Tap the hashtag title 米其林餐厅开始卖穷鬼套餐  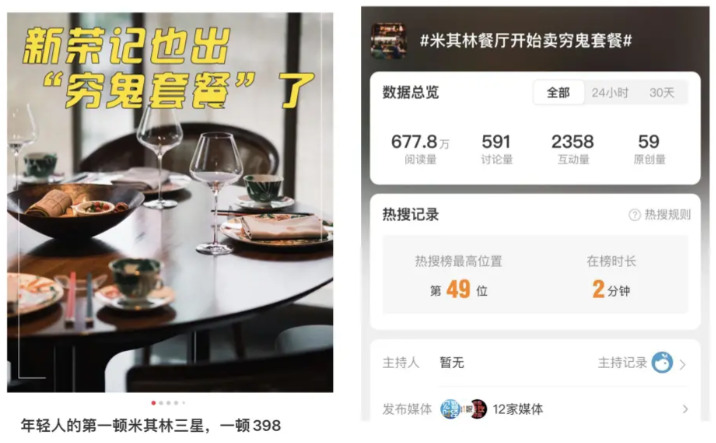(x=526, y=41)
